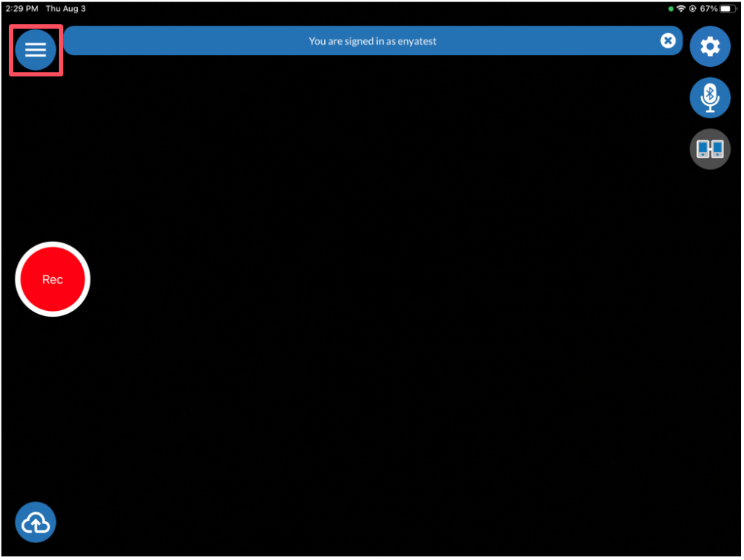Tap the Thu Aug 3 date

click(x=65, y=9)
